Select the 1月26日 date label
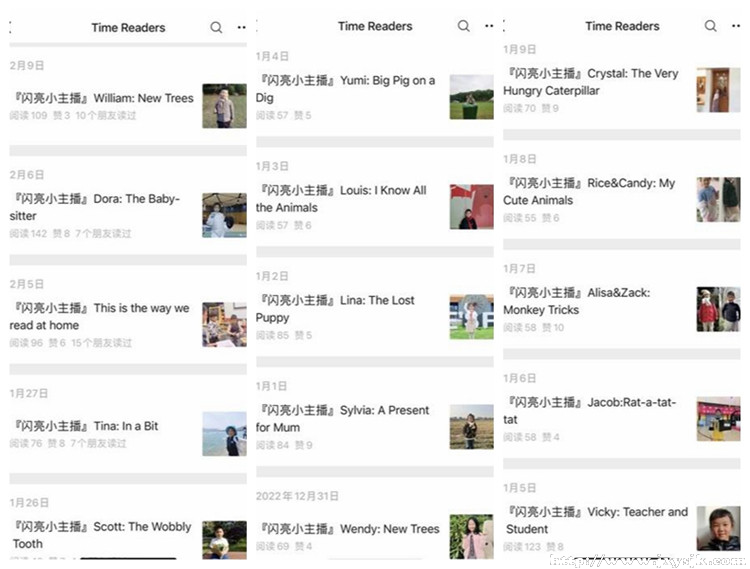 click(x=29, y=503)
